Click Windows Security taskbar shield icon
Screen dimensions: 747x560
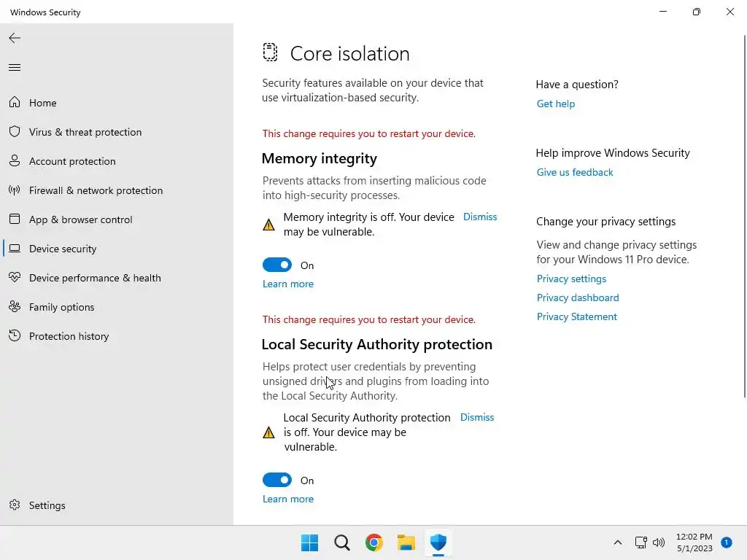pyautogui.click(x=438, y=542)
